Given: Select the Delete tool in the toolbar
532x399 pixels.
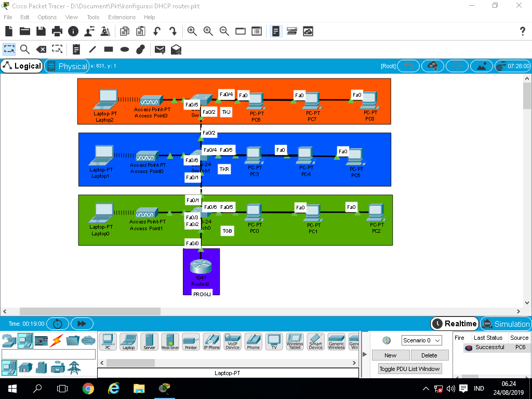Looking at the screenshot, I should (41, 49).
